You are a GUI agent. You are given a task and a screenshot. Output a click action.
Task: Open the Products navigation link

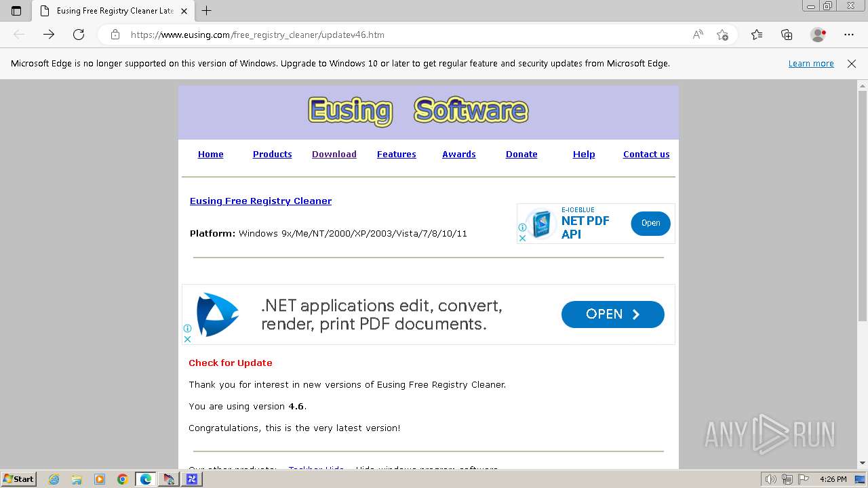coord(272,155)
